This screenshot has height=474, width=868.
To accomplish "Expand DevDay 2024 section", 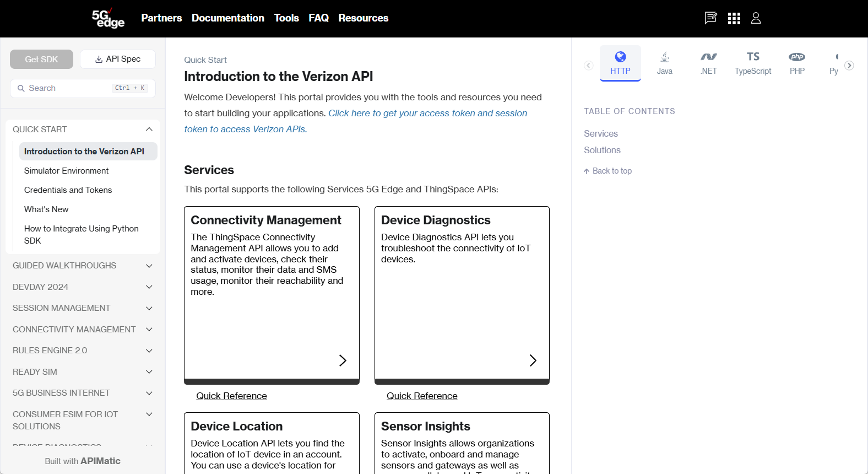I will 83,287.
